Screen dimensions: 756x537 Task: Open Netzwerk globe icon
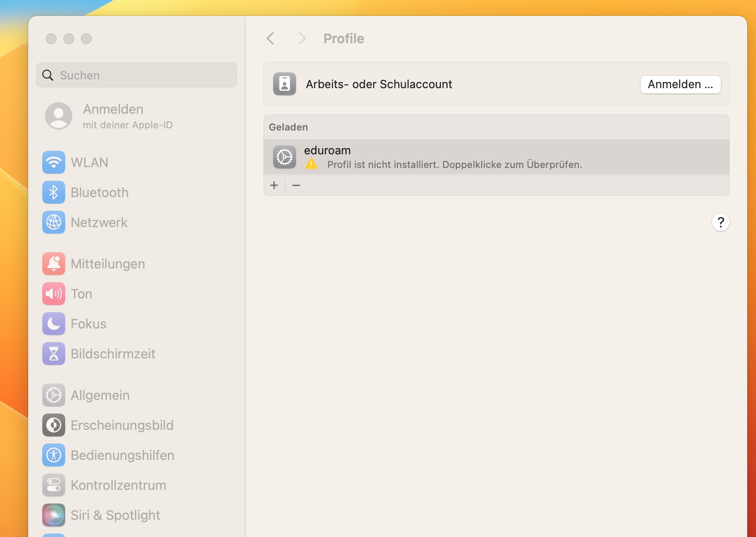tap(54, 222)
